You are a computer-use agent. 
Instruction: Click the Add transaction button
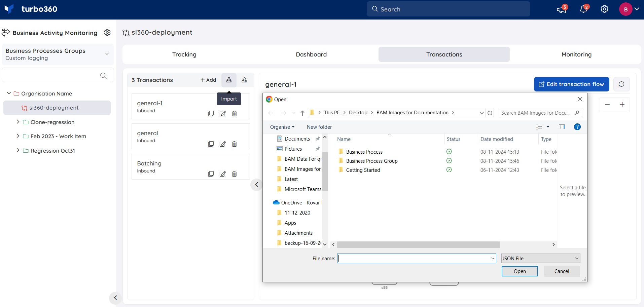pyautogui.click(x=208, y=80)
